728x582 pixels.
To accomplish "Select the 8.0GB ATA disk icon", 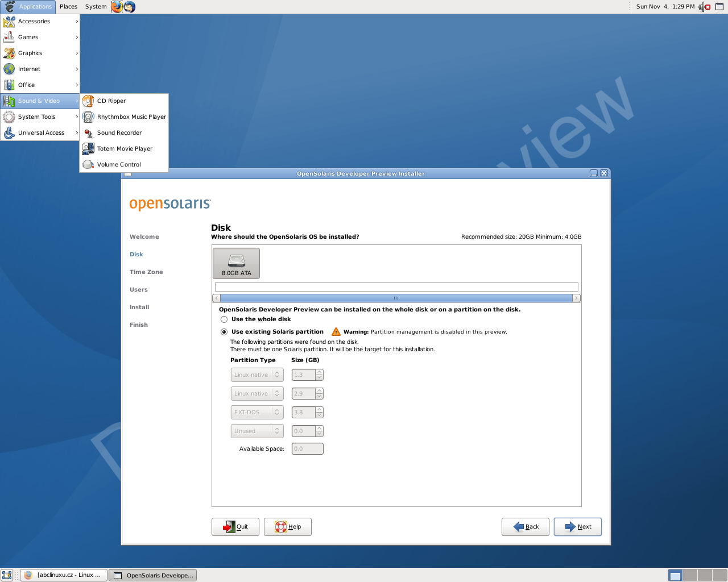I will [x=236, y=263].
